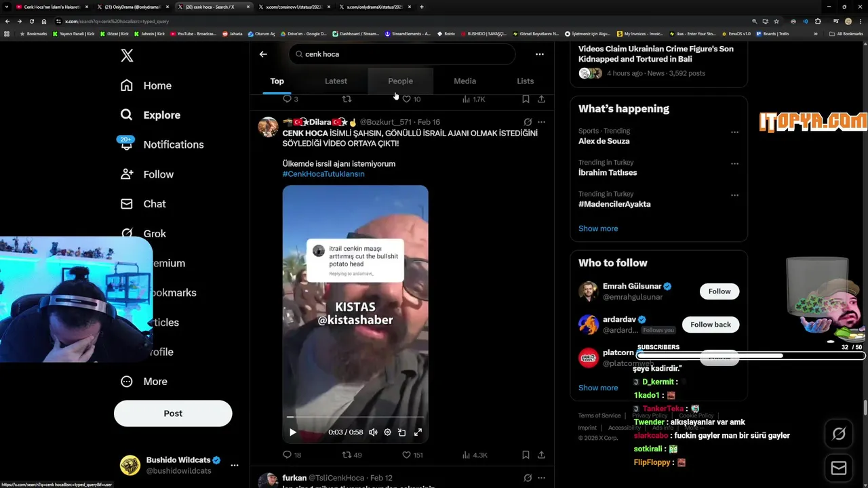Image resolution: width=868 pixels, height=488 pixels.
Task: Reply to the upper post with 3 replies
Action: pyautogui.click(x=290, y=99)
